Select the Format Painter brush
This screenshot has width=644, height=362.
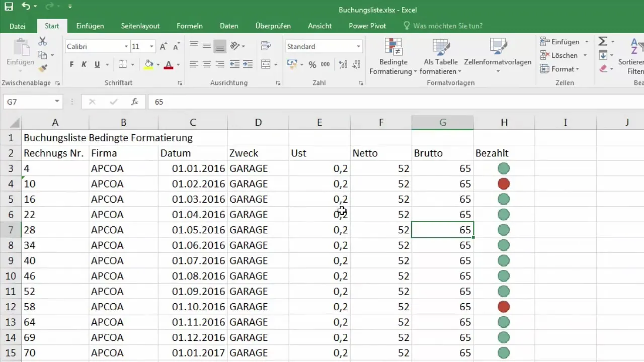click(43, 68)
